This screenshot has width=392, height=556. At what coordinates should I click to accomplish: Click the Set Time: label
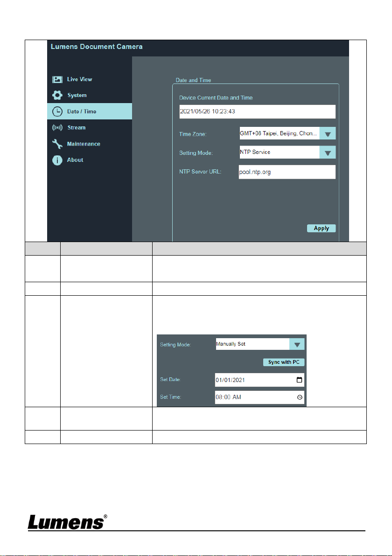pos(170,397)
